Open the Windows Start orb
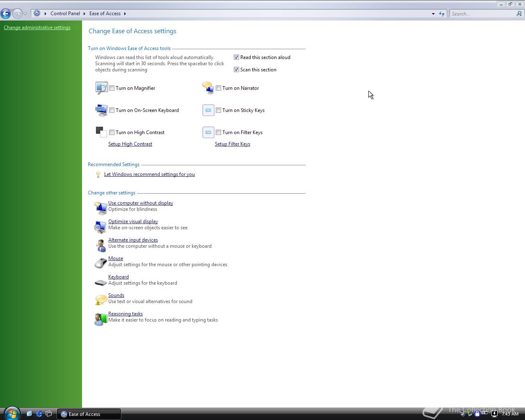525x420 pixels. pos(12,413)
